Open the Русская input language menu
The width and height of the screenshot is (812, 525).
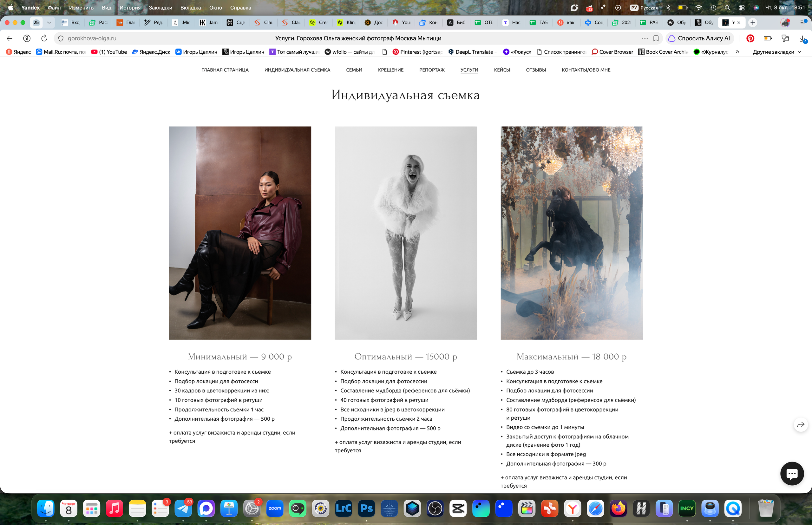644,8
